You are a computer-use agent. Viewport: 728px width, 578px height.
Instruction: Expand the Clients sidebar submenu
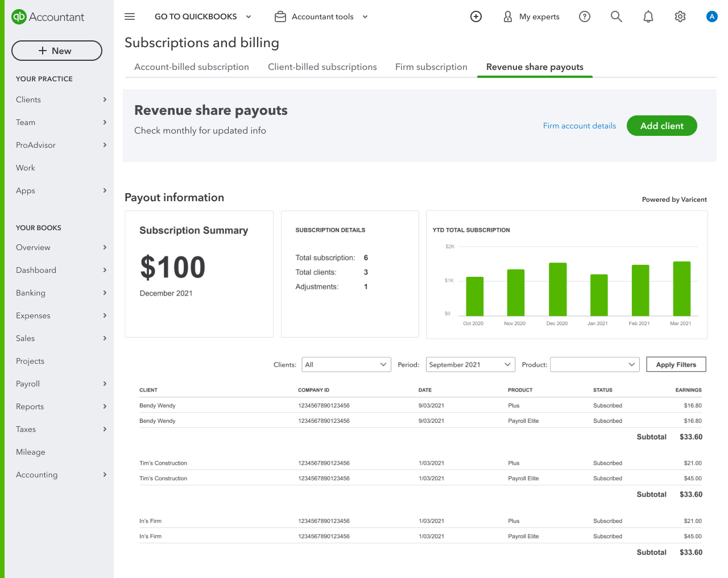tap(105, 99)
